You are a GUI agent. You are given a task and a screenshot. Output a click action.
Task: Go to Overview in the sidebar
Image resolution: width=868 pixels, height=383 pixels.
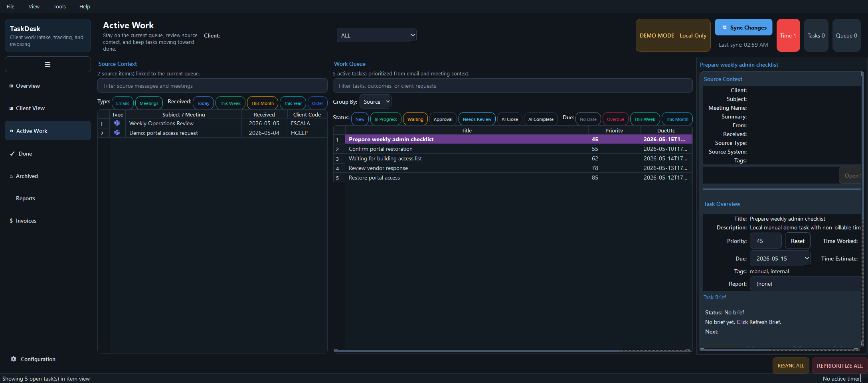click(47, 86)
